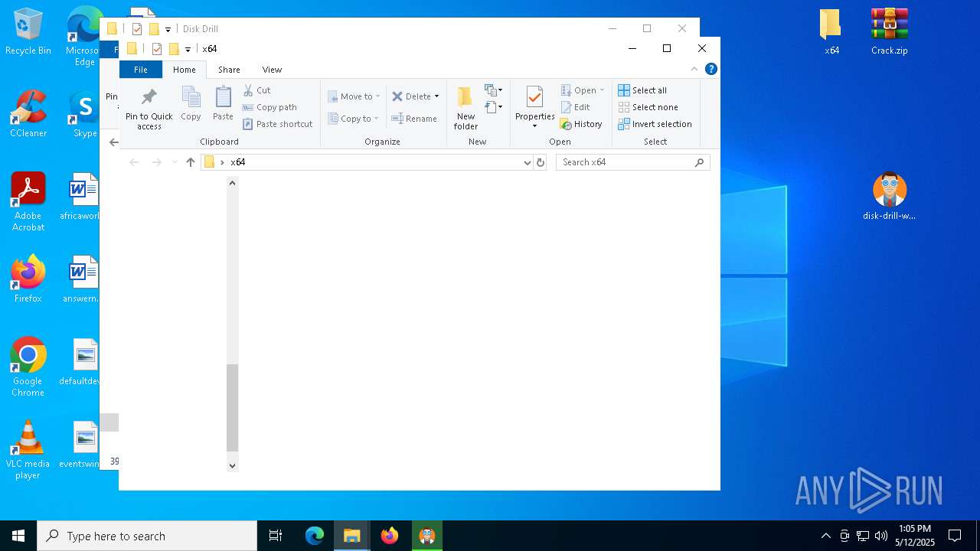Click navigation pane scrollbar thumb
Viewport: 980px width, 551px height.
(x=233, y=408)
